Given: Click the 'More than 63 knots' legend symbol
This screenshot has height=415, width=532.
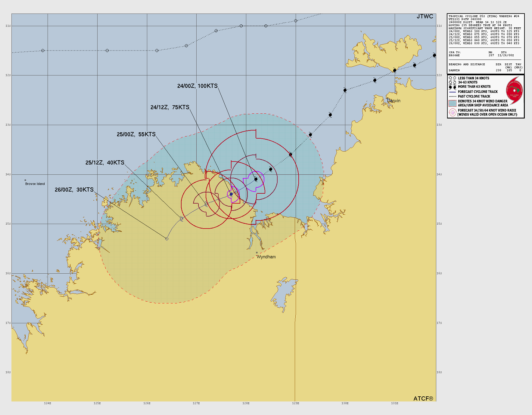Looking at the screenshot, I should 452,87.
